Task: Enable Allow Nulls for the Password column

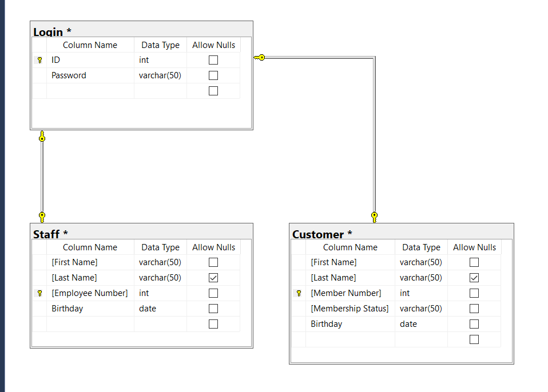Action: click(213, 75)
